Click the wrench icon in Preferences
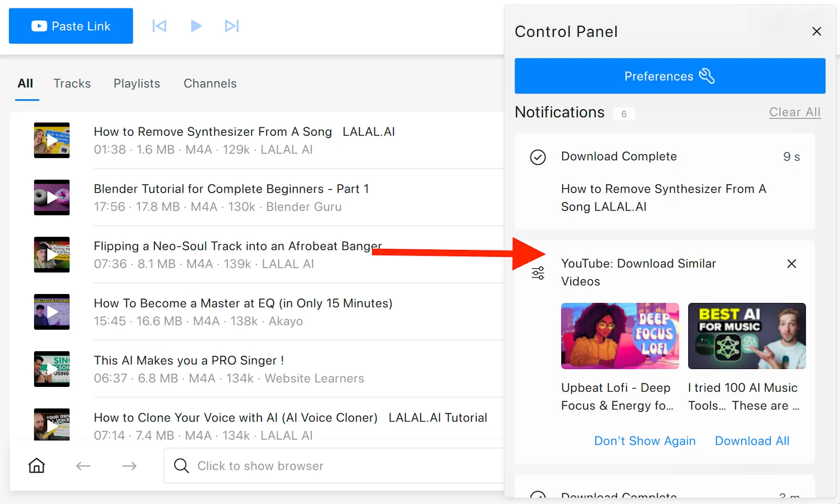The image size is (840, 504). (707, 76)
